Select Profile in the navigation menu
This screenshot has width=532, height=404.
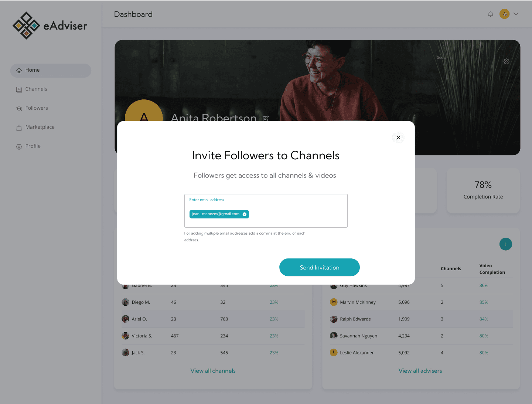[33, 146]
